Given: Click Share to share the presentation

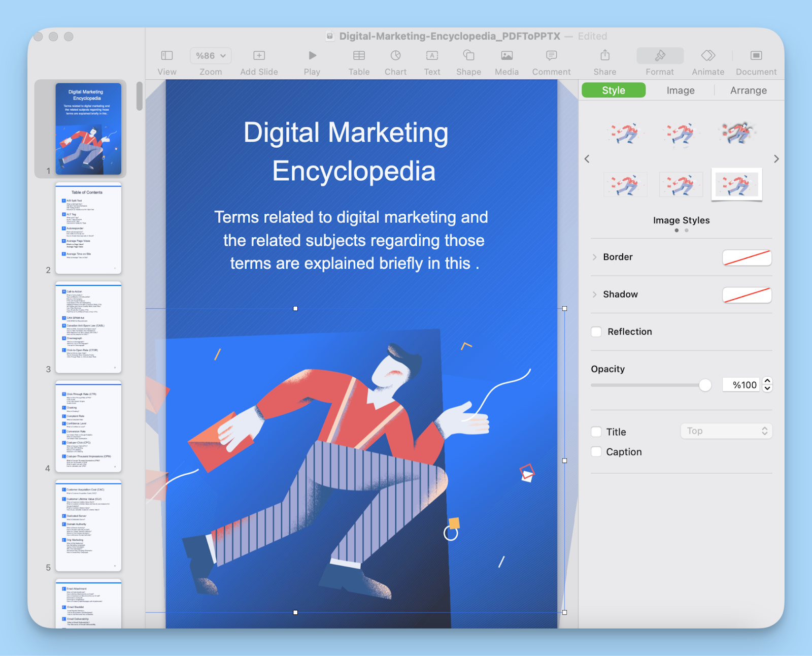Looking at the screenshot, I should pyautogui.click(x=604, y=61).
